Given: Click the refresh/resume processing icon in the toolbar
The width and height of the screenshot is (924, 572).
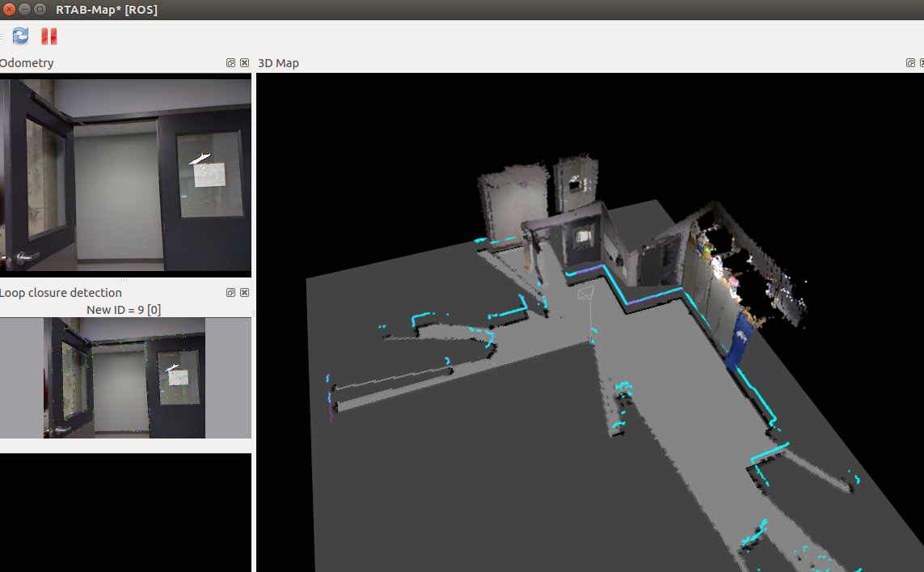Looking at the screenshot, I should point(19,36).
